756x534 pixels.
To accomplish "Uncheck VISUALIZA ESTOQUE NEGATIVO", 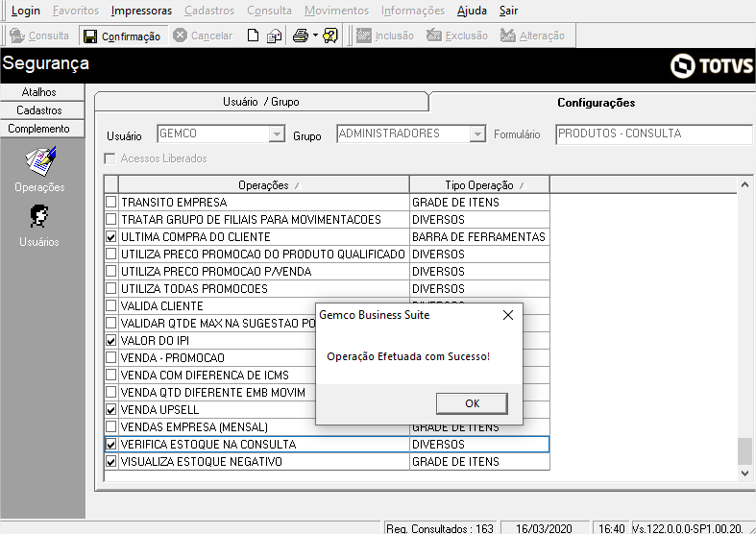I will click(110, 461).
